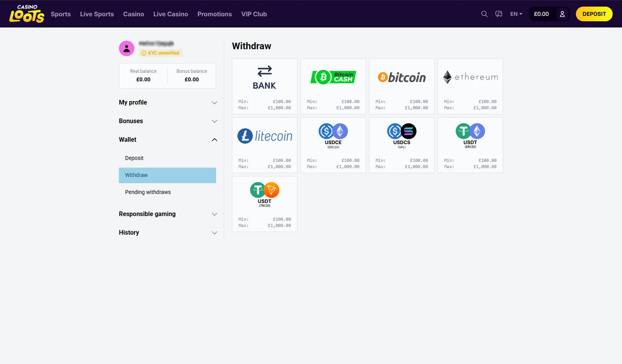Open the Sports menu
622x364 pixels.
tap(61, 14)
